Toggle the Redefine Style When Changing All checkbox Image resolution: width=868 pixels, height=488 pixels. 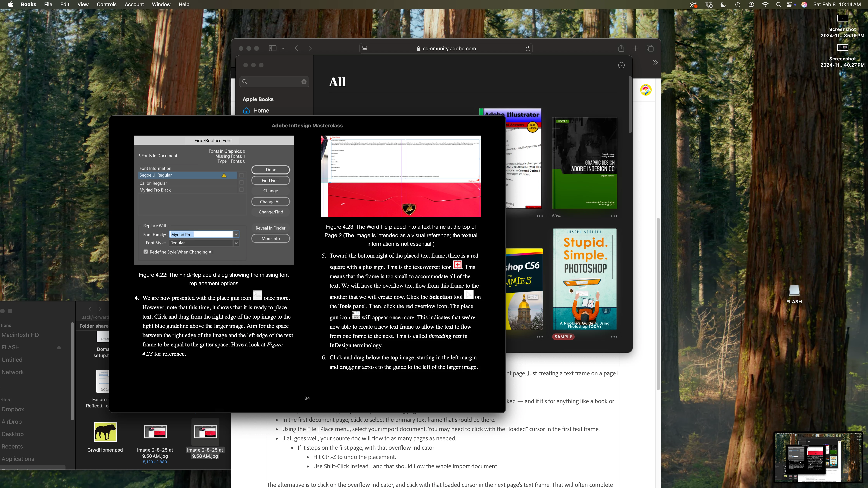click(x=146, y=252)
